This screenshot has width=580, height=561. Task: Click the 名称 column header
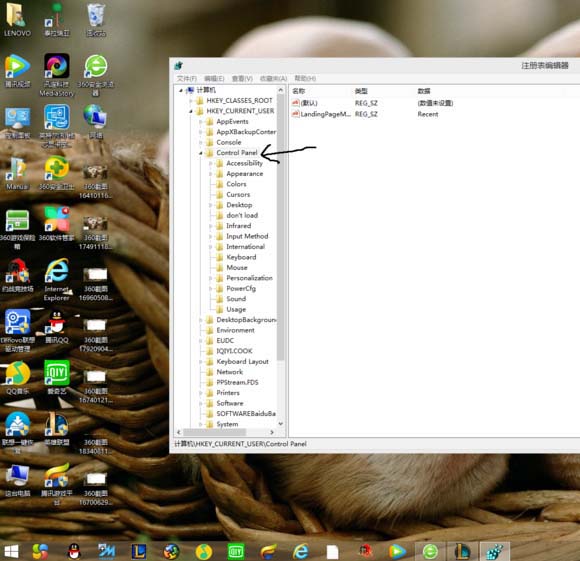coord(299,91)
